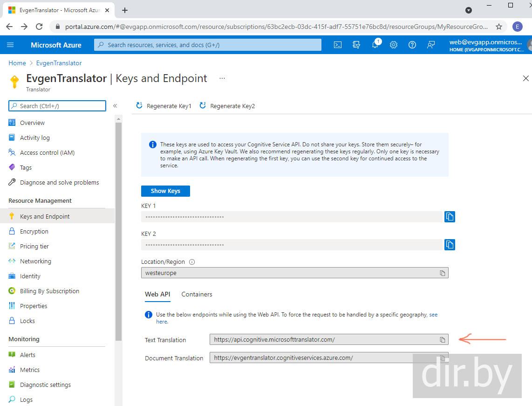The image size is (532, 406).
Task: Click the info icon beside Location/Region
Action: pos(192,262)
